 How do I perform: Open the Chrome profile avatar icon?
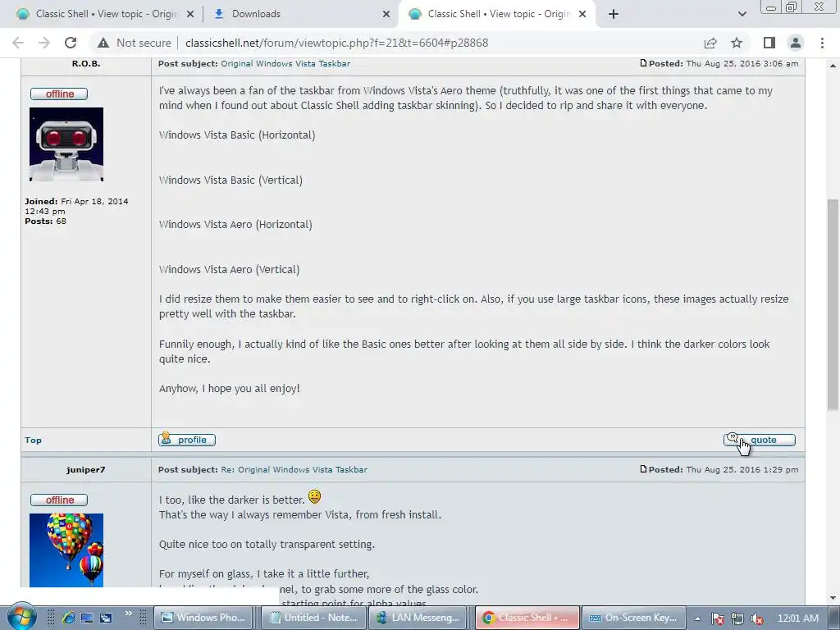[796, 43]
